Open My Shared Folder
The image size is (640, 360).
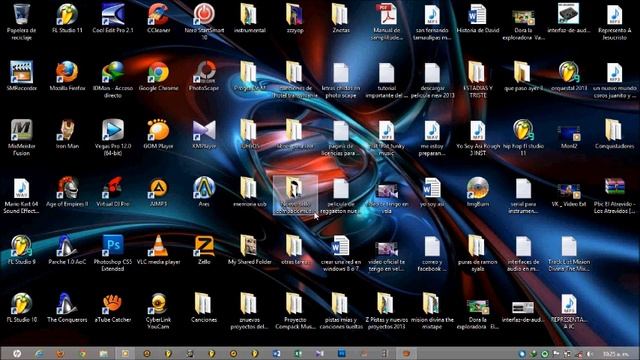click(x=249, y=250)
